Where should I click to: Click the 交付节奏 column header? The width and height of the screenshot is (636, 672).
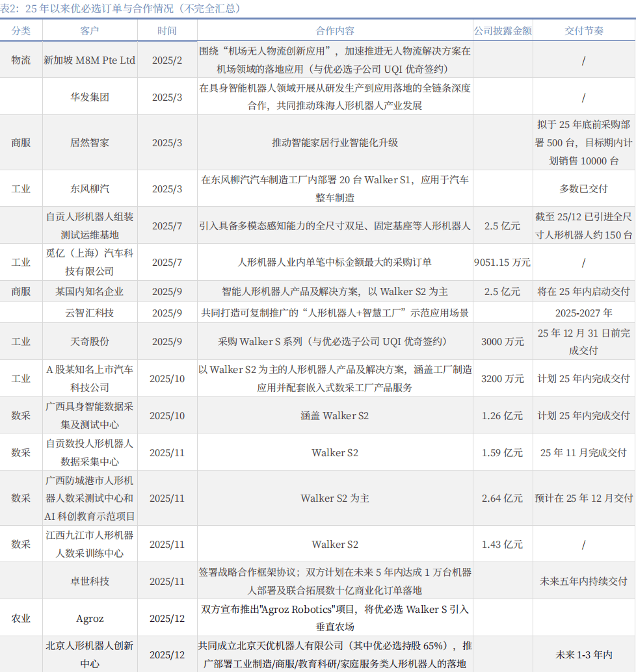583,31
